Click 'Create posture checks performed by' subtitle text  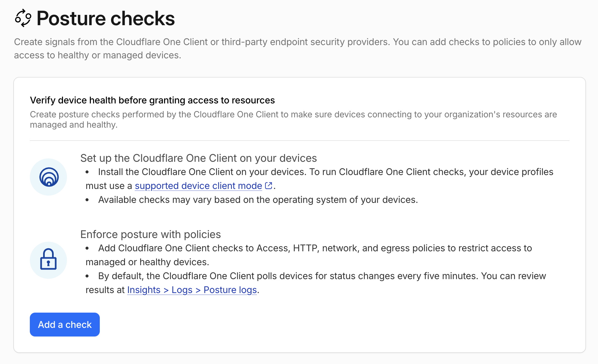(x=293, y=119)
